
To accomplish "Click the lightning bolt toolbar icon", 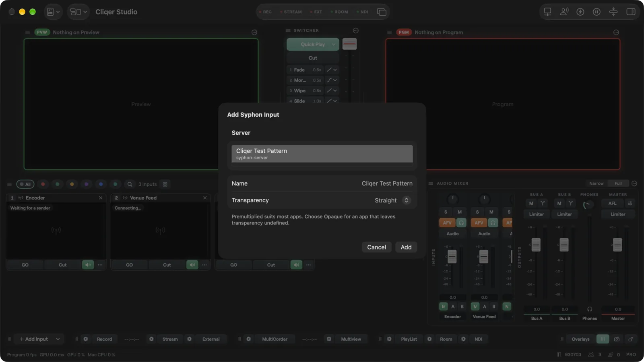I will 580,12.
